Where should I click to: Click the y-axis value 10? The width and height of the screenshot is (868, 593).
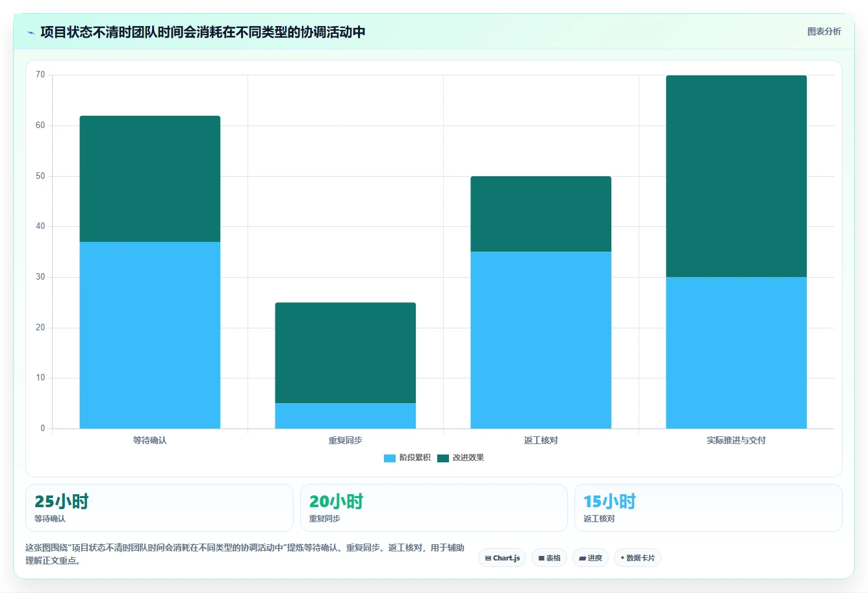(x=41, y=378)
